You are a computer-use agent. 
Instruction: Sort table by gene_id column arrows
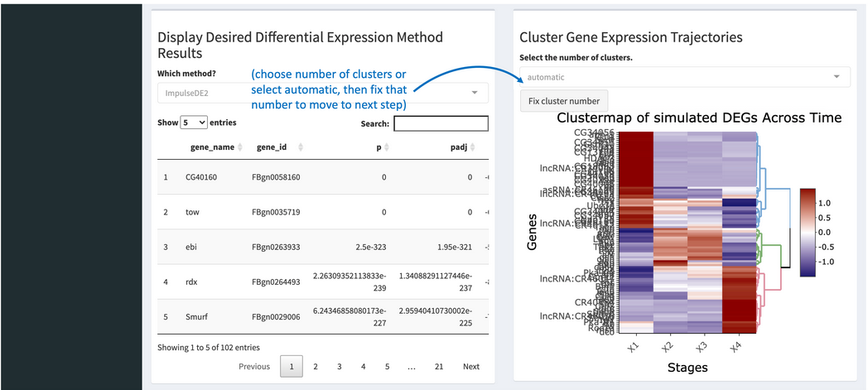[x=301, y=147]
